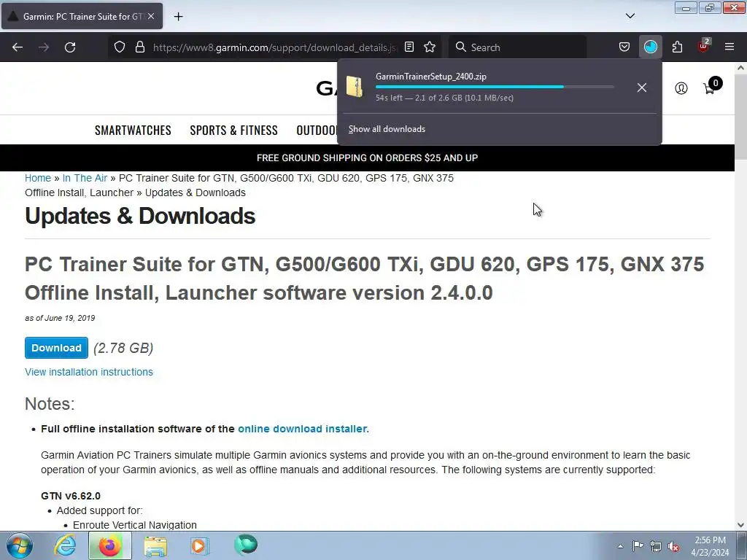Viewport: 747px width, 560px height.
Task: Click the page vertical scrollbar thumb
Action: point(740,117)
